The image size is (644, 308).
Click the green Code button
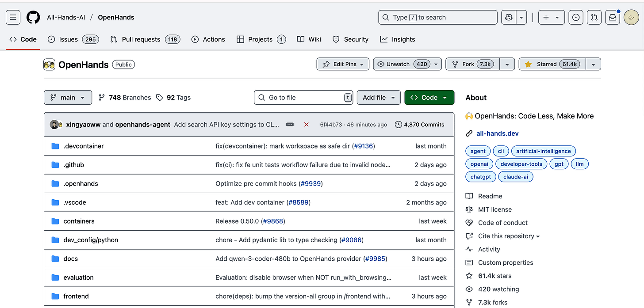coord(429,97)
